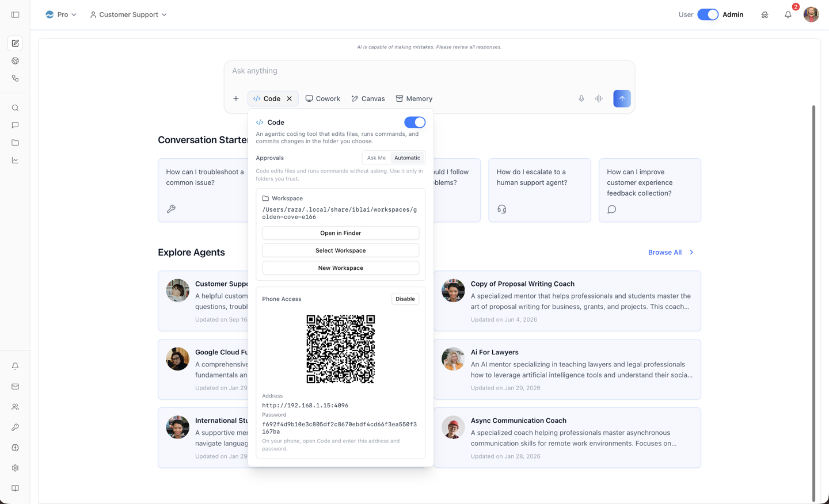This screenshot has width=829, height=504.
Task: Open Copy of Proposal Writing Coach agent
Action: [567, 301]
